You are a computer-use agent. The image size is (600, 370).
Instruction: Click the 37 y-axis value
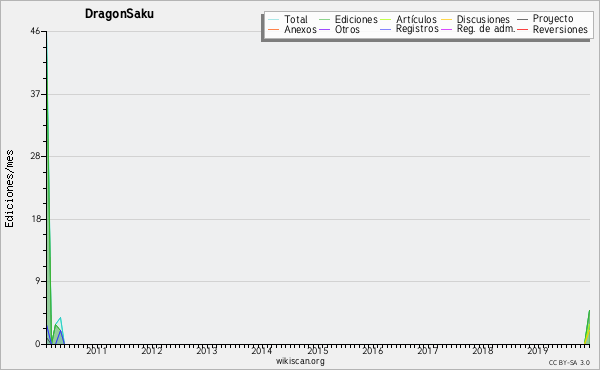35,94
